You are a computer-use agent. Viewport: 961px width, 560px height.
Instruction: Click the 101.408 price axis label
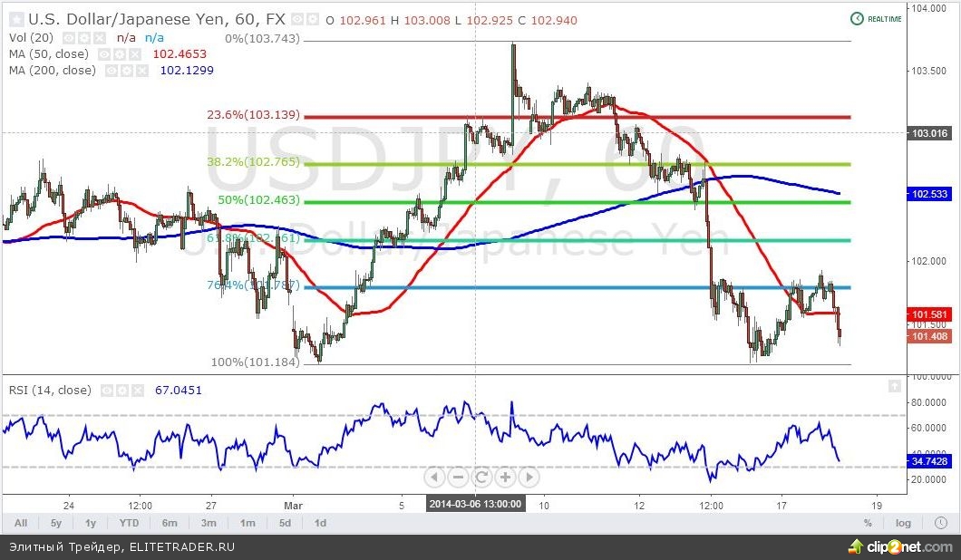pos(929,336)
